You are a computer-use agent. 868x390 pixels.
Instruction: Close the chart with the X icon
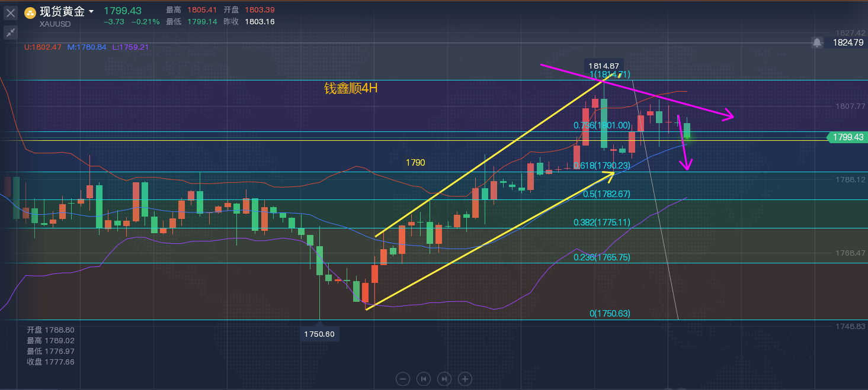(x=11, y=12)
